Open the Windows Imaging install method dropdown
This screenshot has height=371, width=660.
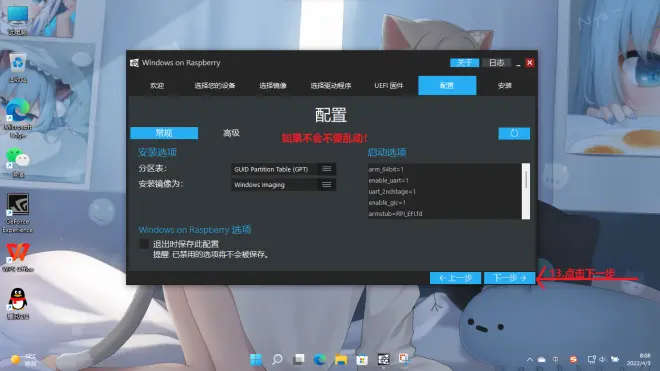coord(283,185)
